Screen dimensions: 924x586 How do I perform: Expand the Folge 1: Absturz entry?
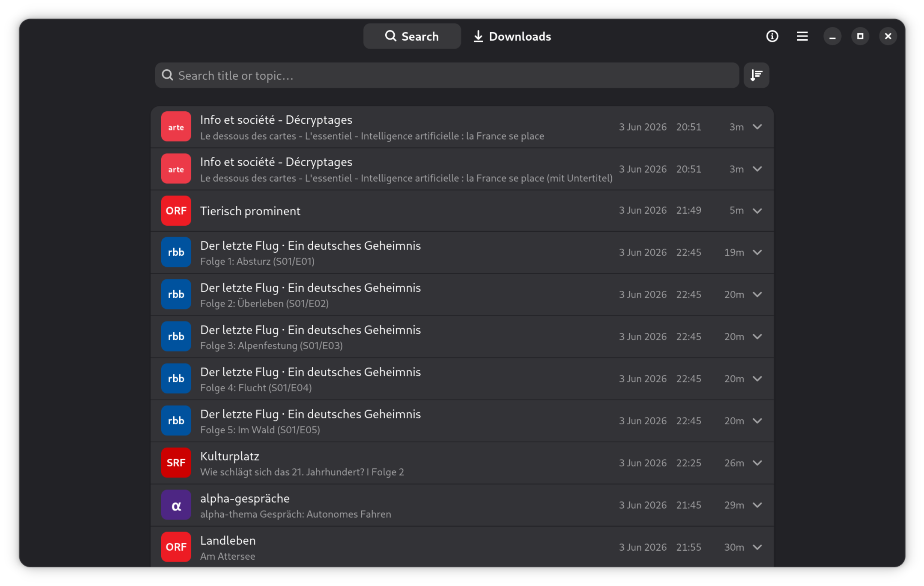(757, 252)
